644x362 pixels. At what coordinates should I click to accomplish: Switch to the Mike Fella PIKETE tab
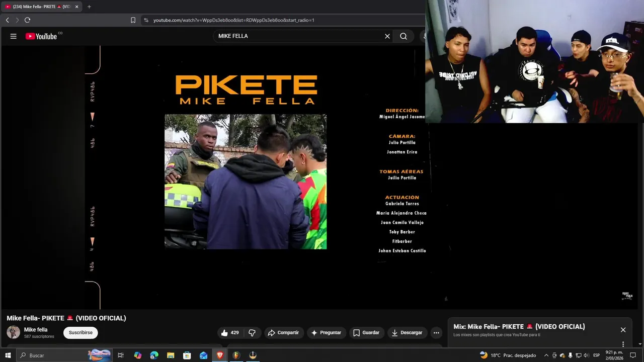41,7
